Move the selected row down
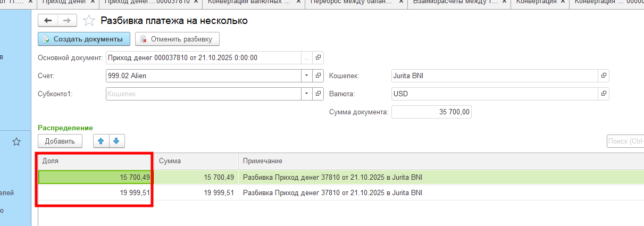Viewport: 644px width, 226px height. pyautogui.click(x=116, y=141)
